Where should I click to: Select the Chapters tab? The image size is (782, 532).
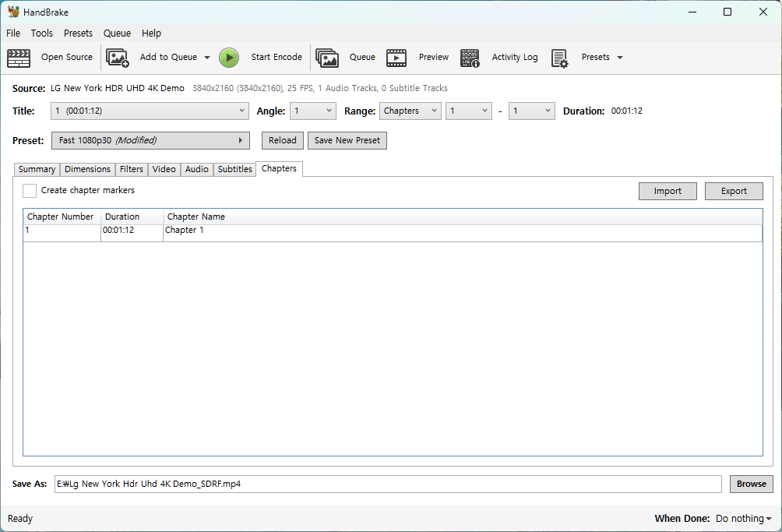(x=279, y=168)
